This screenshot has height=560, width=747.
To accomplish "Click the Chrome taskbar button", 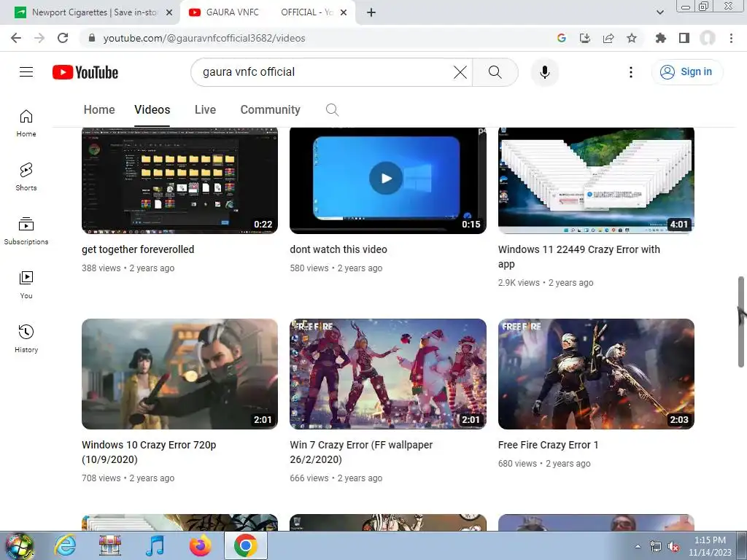I will click(246, 545).
